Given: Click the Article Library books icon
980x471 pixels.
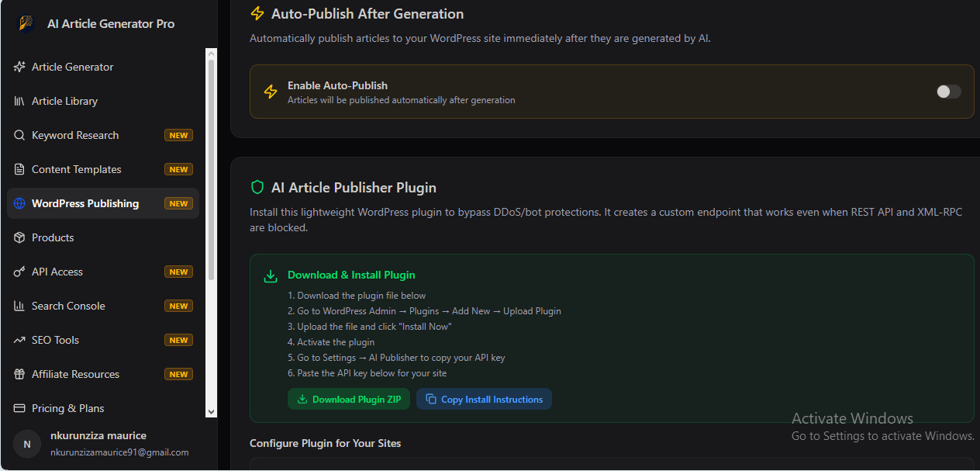Looking at the screenshot, I should pos(19,101).
